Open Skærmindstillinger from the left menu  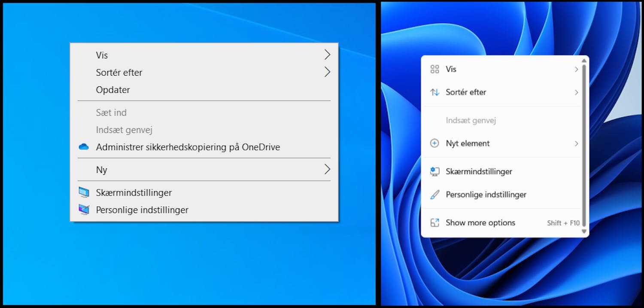point(134,192)
